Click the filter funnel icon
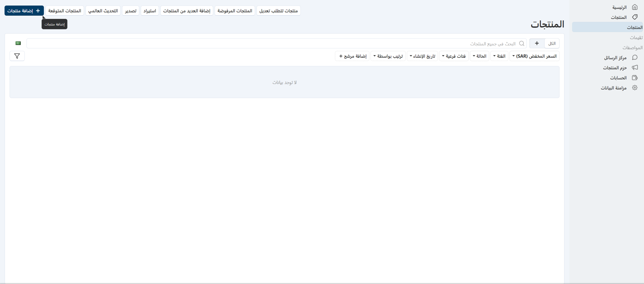 pos(17,56)
